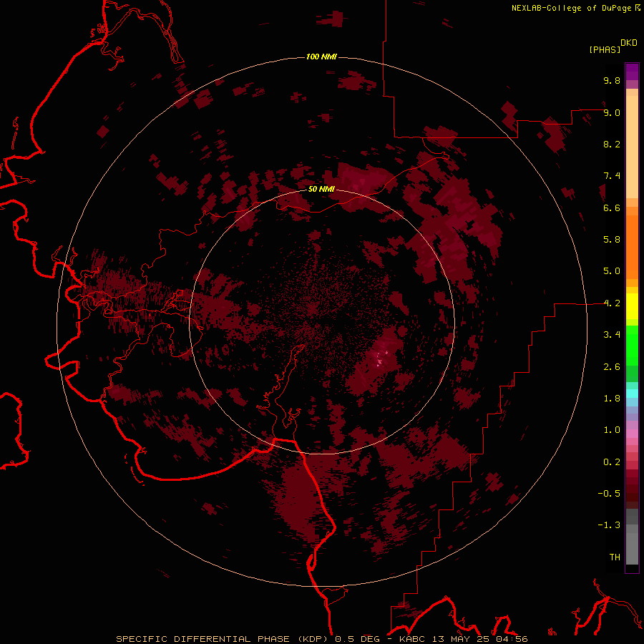
Task: Click the 1.8 value on the color scale
Action: click(612, 399)
